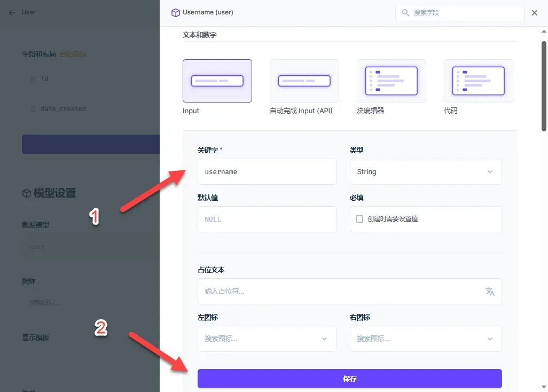Click the 占位文本 placeholder input
The height and width of the screenshot is (392, 548).
349,291
